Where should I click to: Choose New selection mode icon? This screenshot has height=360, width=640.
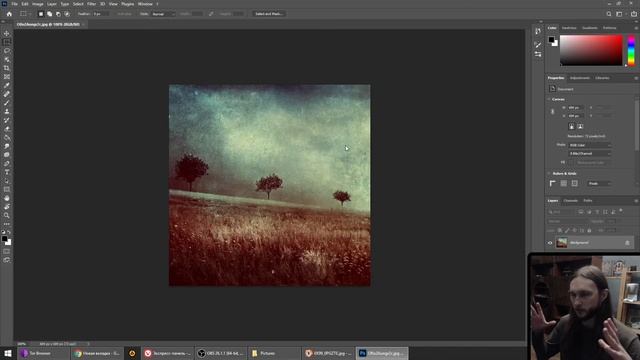pos(40,14)
